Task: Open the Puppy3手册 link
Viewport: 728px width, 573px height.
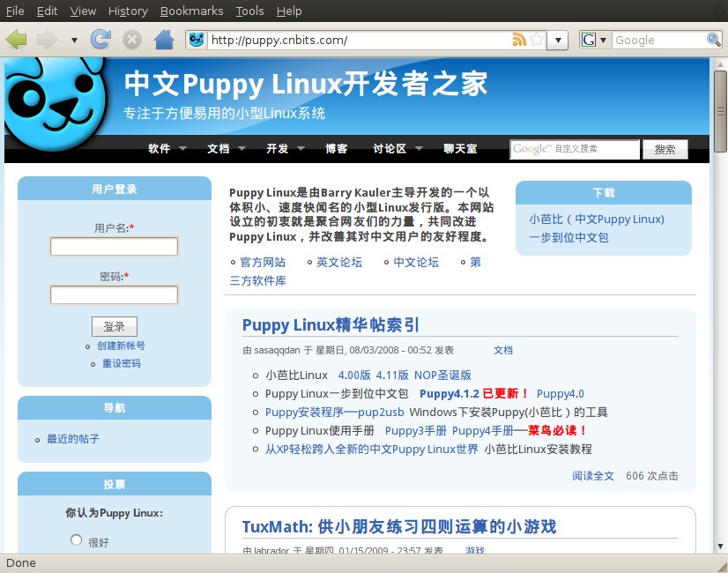Action: click(415, 431)
